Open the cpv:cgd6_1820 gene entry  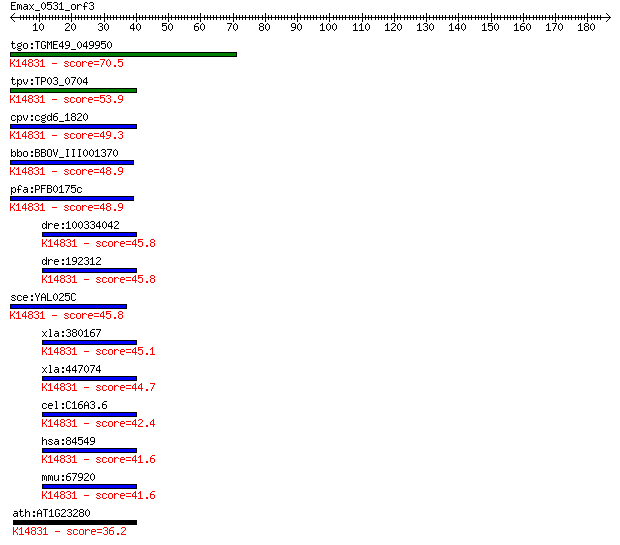pos(49,117)
